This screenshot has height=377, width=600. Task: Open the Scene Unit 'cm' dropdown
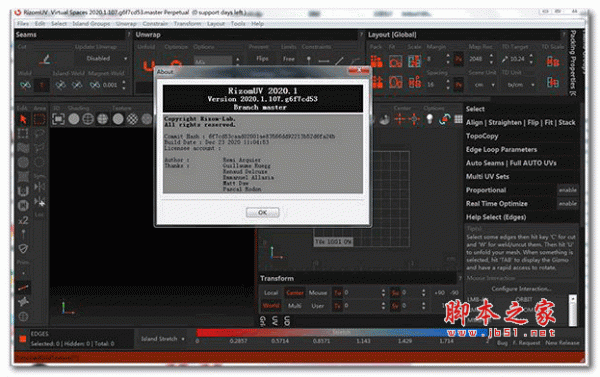pos(484,85)
